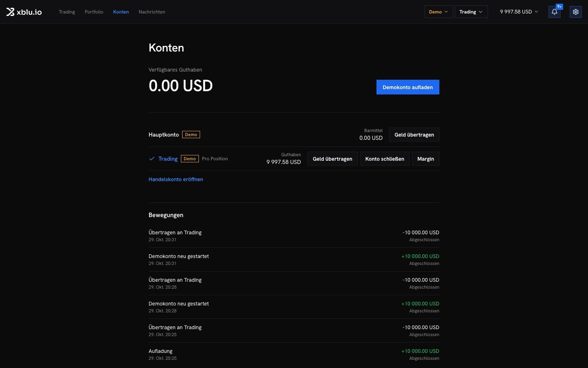
Task: Switch to the Nachrichten tab
Action: click(x=152, y=12)
